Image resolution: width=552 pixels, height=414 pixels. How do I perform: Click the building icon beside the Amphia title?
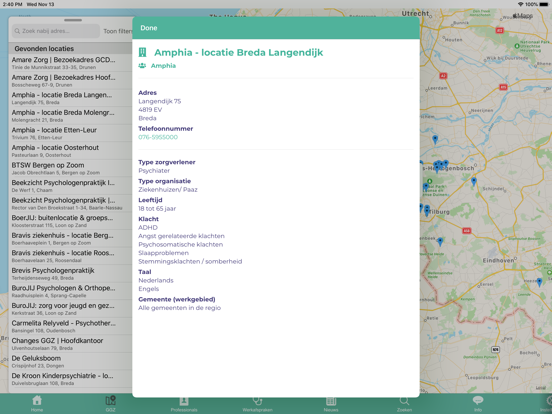click(x=142, y=52)
